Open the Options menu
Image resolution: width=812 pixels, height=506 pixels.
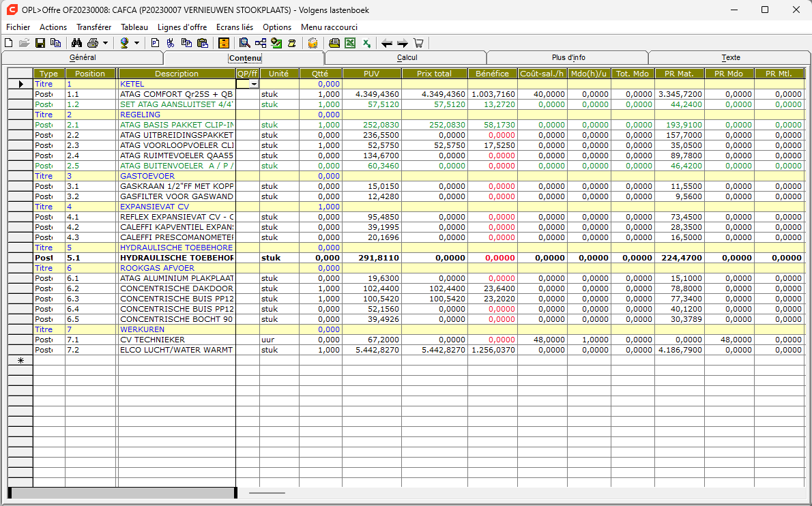tap(277, 27)
